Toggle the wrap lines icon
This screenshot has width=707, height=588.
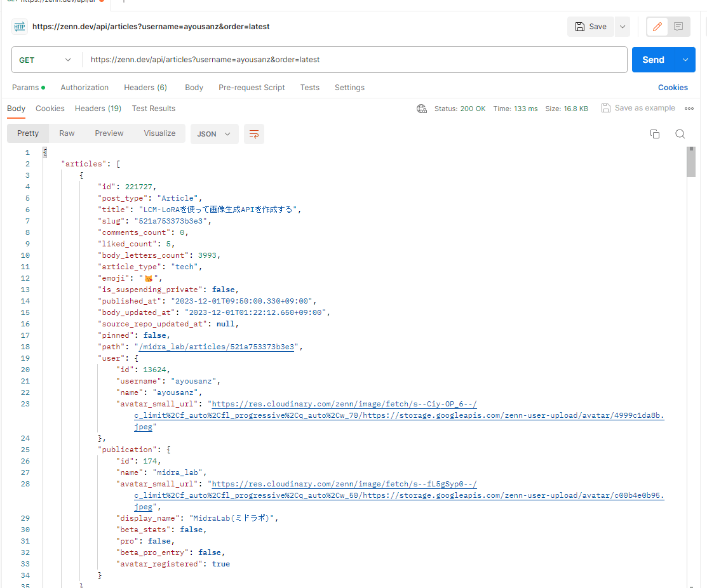(254, 134)
